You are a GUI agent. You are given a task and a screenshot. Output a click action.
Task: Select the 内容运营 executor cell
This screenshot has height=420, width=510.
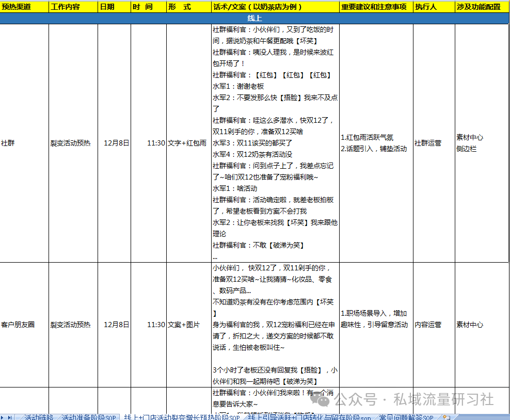[x=434, y=325]
